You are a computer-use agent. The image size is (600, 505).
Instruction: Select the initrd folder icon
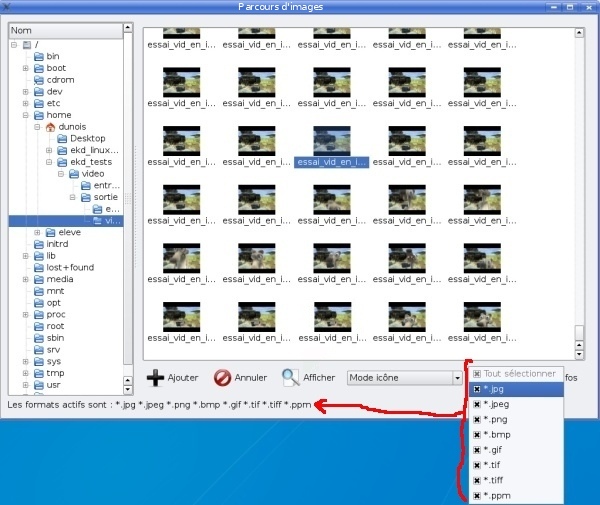(x=39, y=244)
